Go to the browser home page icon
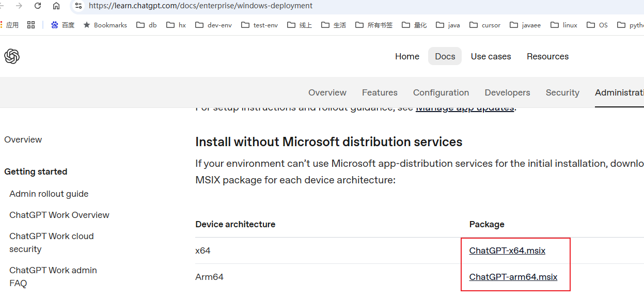Screen dimensions: 644x298 click(x=56, y=6)
